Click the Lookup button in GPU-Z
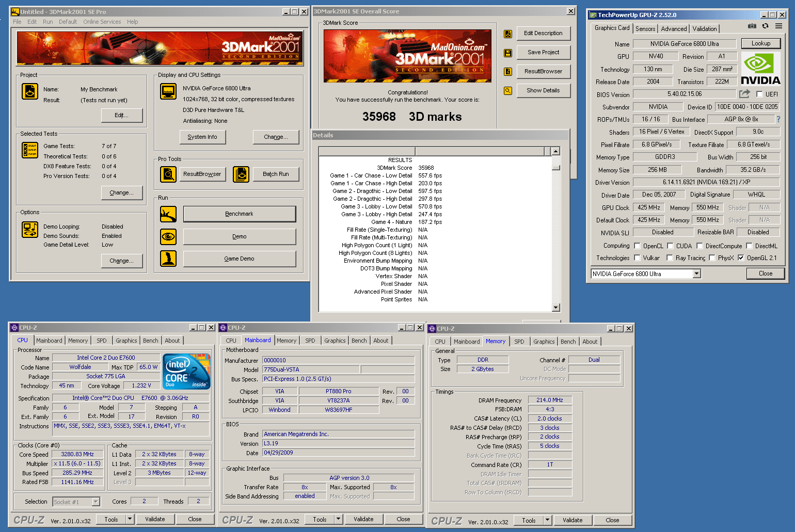 (x=761, y=43)
